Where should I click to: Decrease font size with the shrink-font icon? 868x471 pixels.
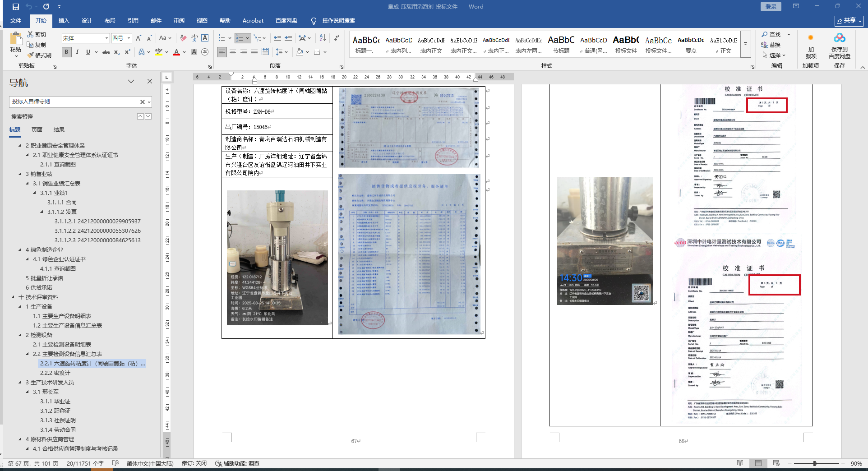tap(149, 38)
